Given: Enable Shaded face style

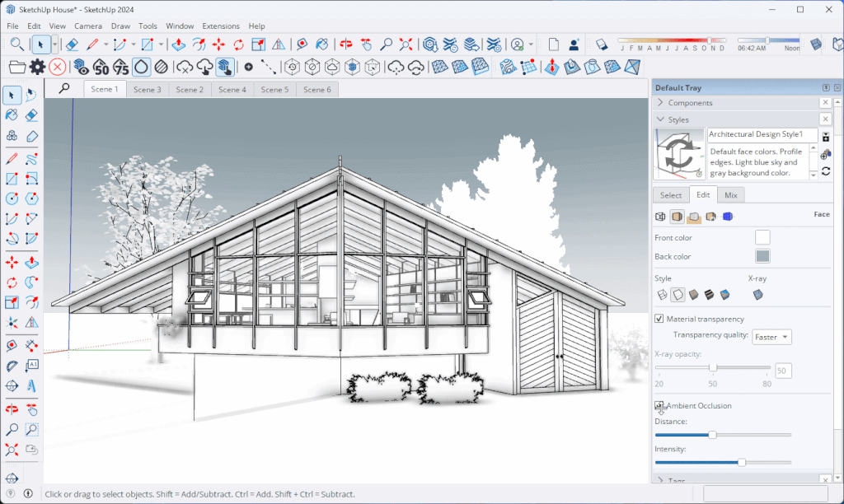Looking at the screenshot, I should coord(694,294).
